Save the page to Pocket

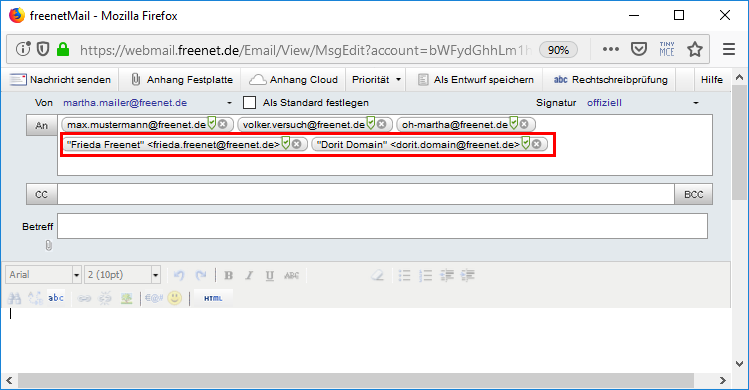(x=639, y=49)
